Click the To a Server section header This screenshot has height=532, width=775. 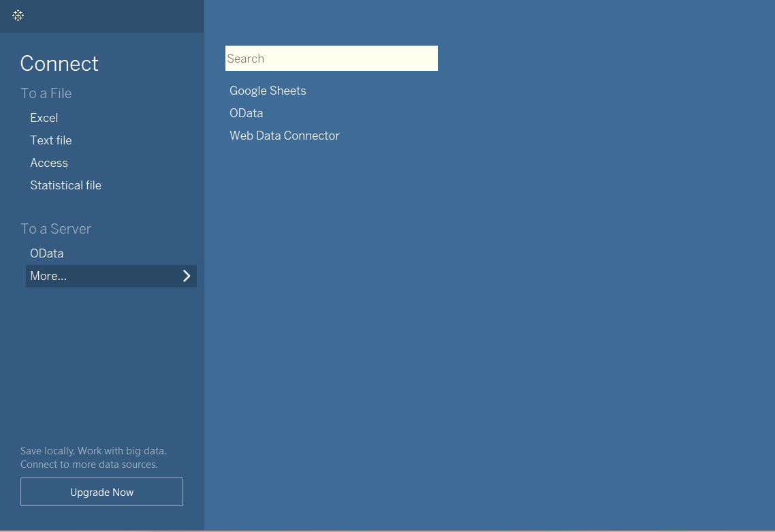pyautogui.click(x=56, y=228)
